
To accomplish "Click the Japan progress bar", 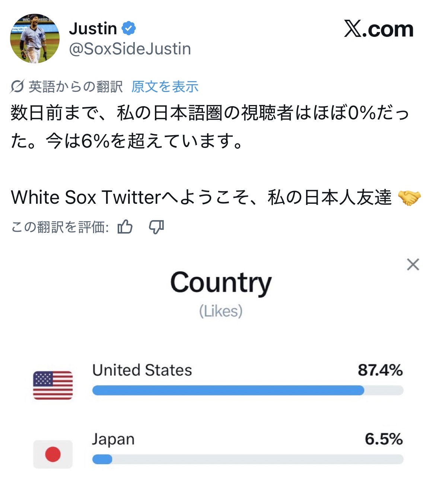I will (x=248, y=459).
